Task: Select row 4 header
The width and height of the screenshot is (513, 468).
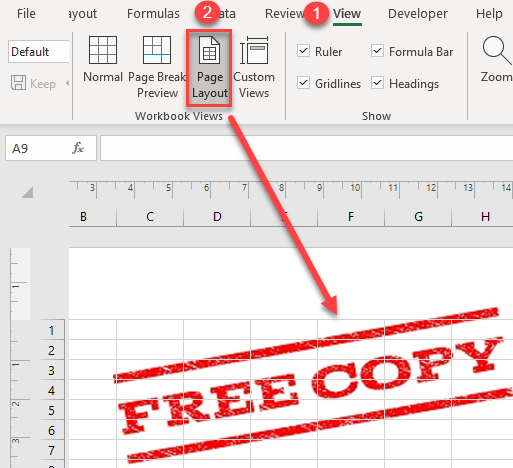Action: [x=51, y=390]
